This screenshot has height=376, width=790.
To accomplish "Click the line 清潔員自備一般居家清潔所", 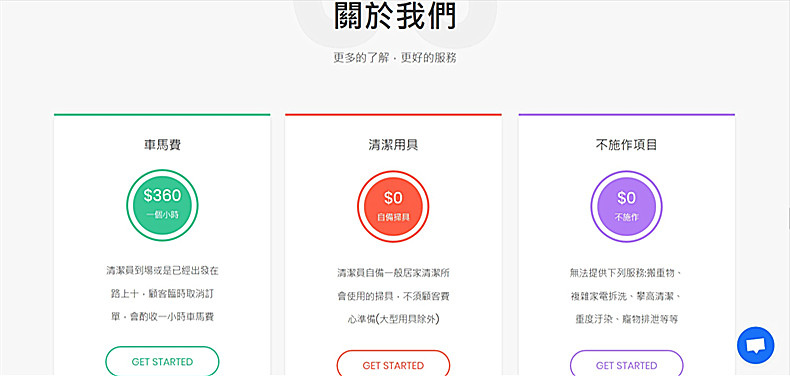I will click(393, 273).
